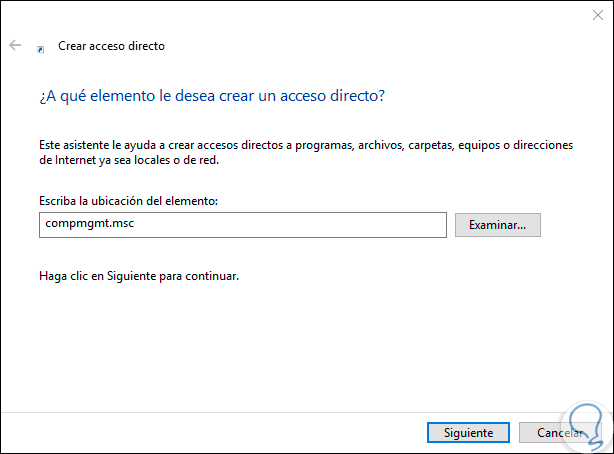Click the gray footer bar left of Siguiente

tap(200, 433)
